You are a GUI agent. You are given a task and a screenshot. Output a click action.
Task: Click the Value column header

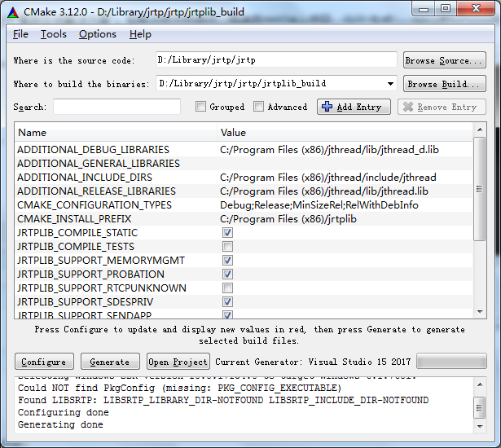(x=345, y=132)
